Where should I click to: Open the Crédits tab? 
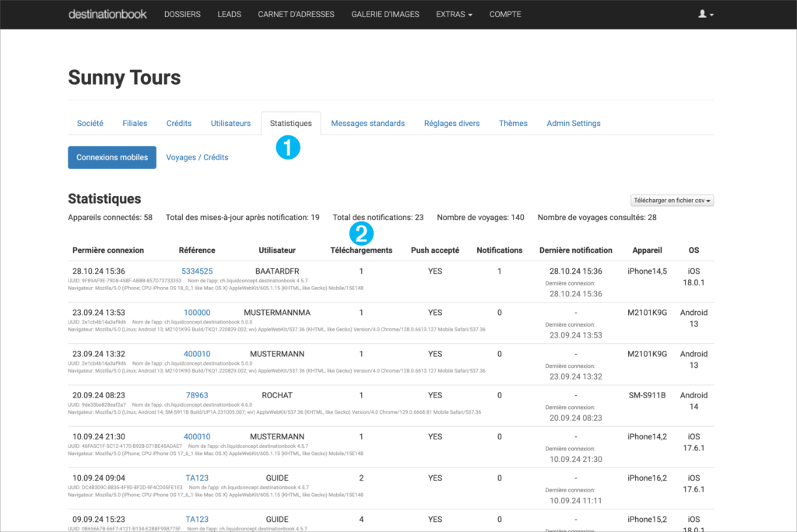point(179,123)
